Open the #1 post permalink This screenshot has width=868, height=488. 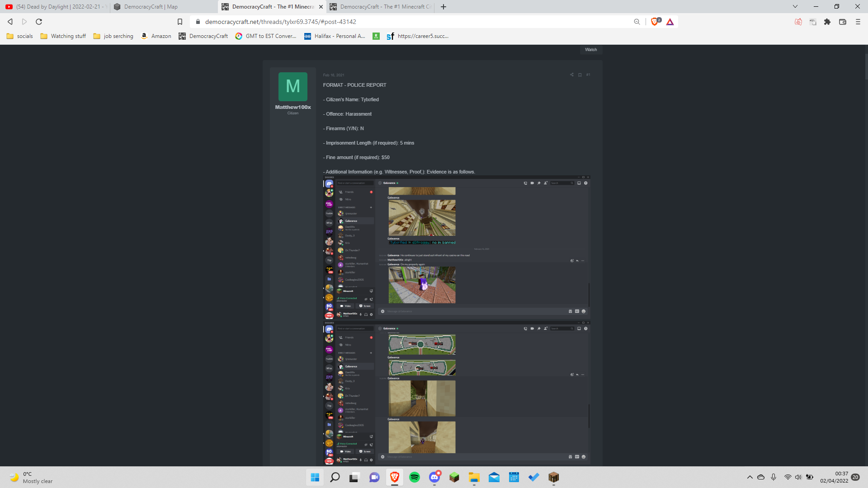588,75
